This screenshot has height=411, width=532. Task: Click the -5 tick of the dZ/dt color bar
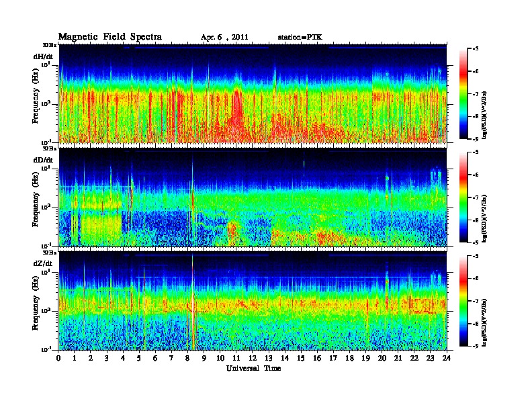(x=476, y=256)
